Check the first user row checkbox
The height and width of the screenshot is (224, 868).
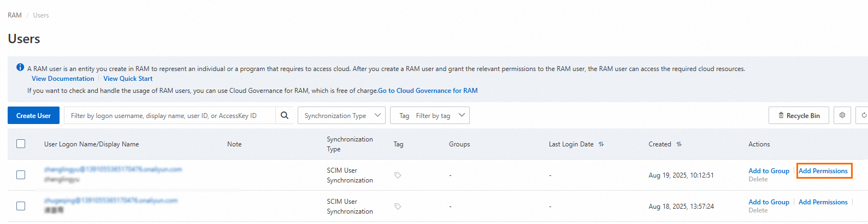click(21, 175)
